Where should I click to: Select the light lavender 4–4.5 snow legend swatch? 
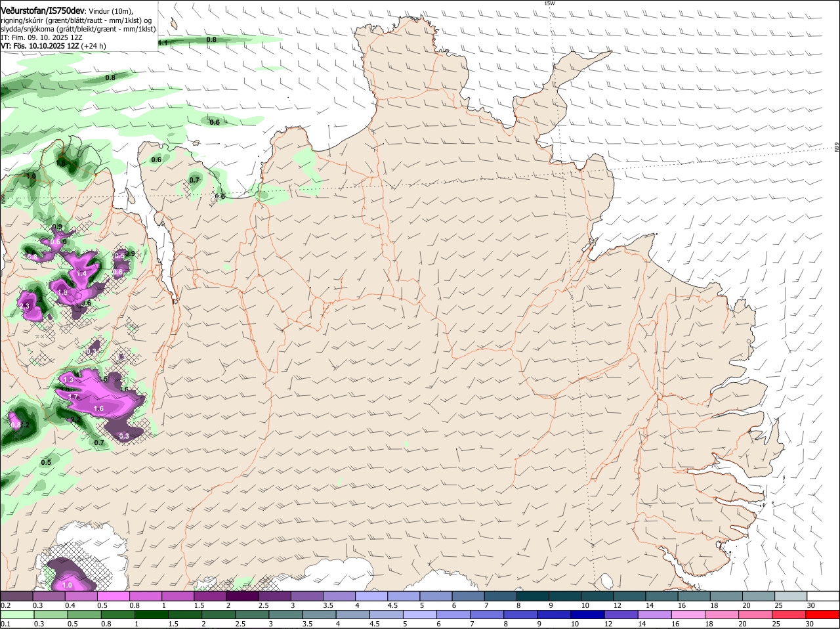point(371,596)
